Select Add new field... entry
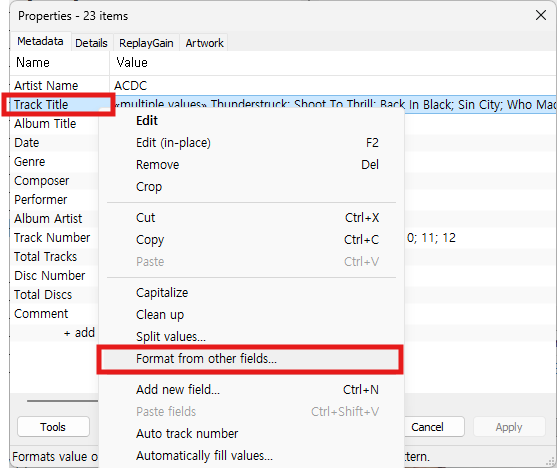This screenshot has height=468, width=557. pyautogui.click(x=252, y=390)
